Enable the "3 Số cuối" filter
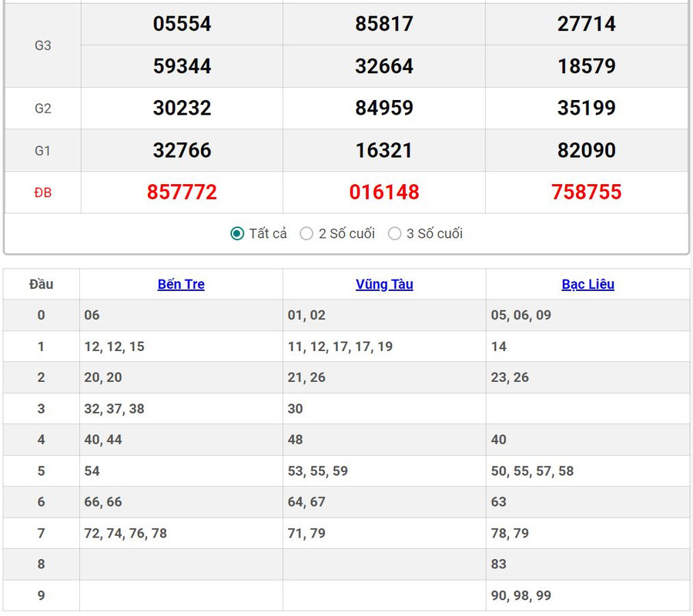The height and width of the screenshot is (616, 693). [395, 233]
